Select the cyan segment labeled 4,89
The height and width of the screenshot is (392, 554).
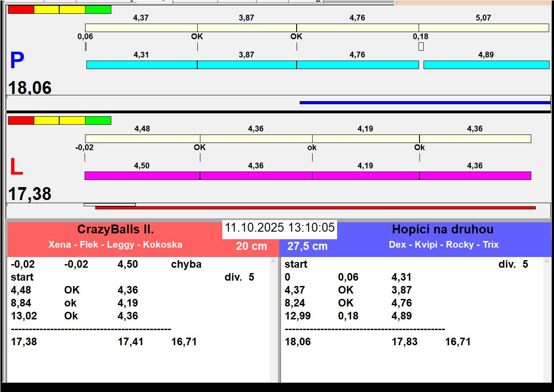[x=486, y=65]
